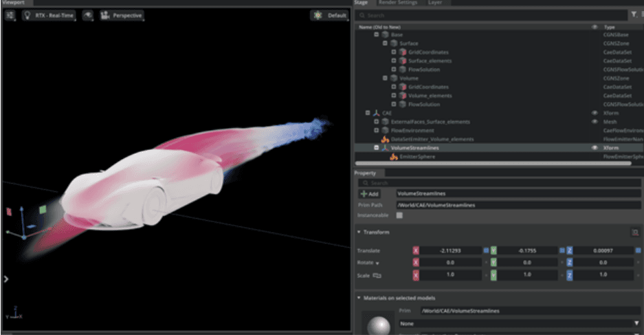Open the viewport settings menu icon

[10, 15]
